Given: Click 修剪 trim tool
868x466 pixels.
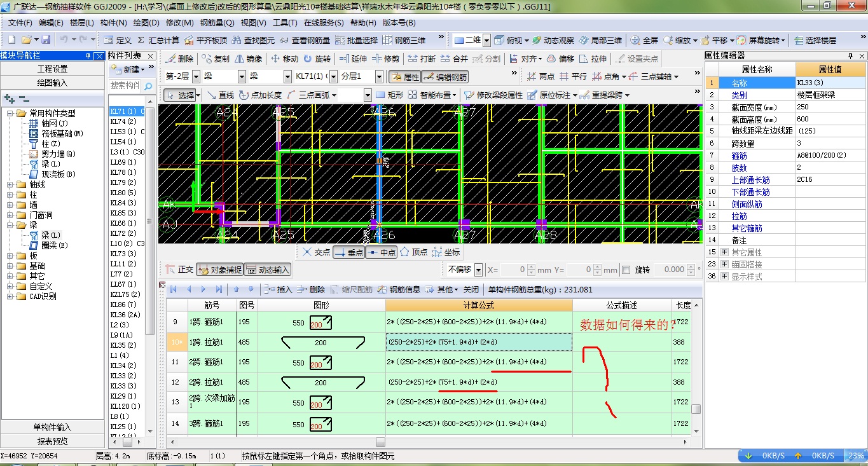Looking at the screenshot, I should click(385, 58).
